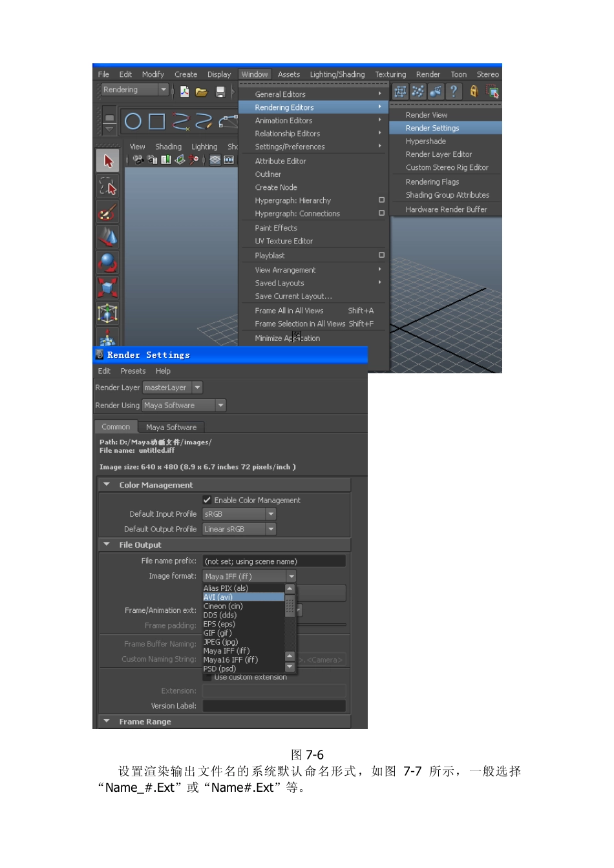
Task: Click the Open Scene folder icon
Action: pos(202,91)
